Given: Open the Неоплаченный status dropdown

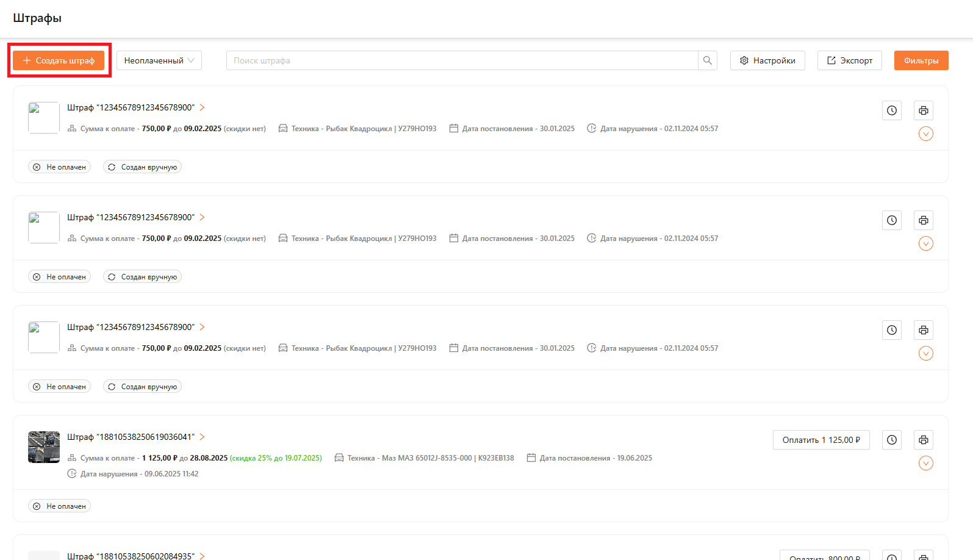Looking at the screenshot, I should [159, 60].
